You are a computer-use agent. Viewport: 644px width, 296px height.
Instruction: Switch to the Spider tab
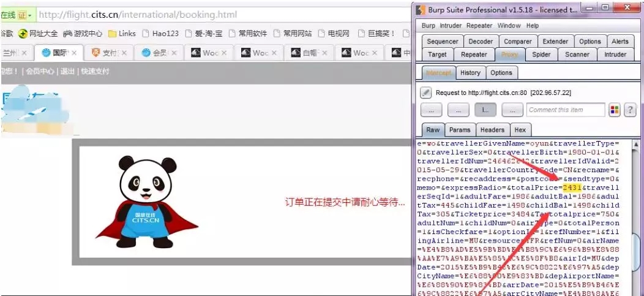(541, 55)
